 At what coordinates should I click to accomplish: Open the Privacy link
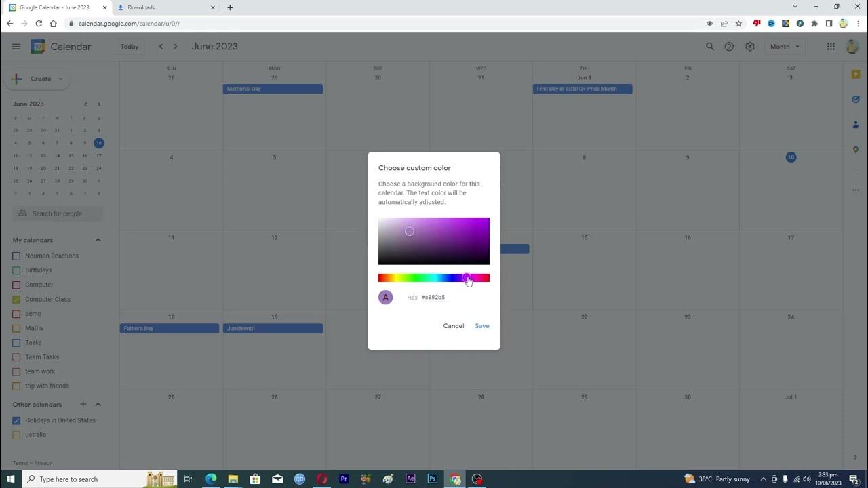click(43, 464)
